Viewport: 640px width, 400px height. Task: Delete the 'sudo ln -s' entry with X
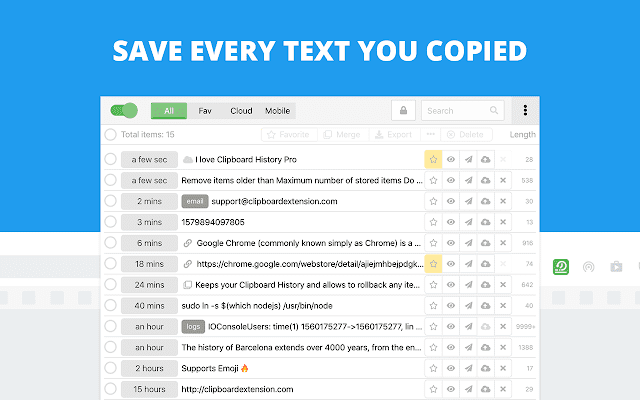pyautogui.click(x=503, y=305)
